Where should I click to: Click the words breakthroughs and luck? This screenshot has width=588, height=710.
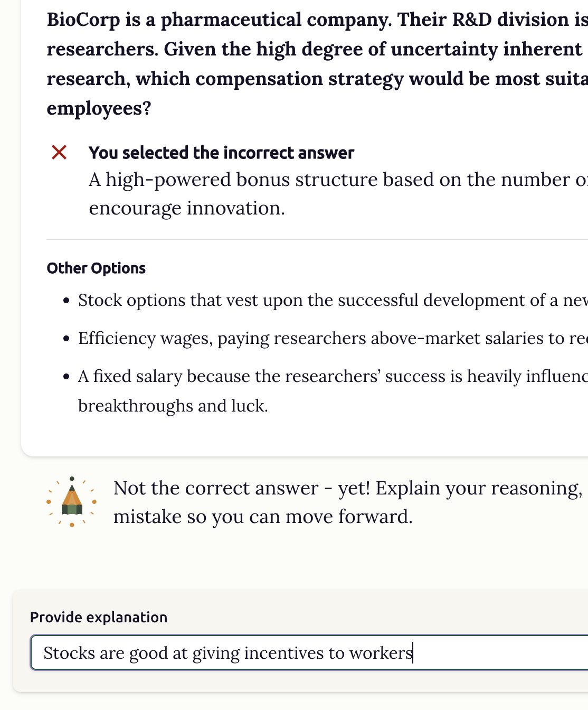point(173,406)
